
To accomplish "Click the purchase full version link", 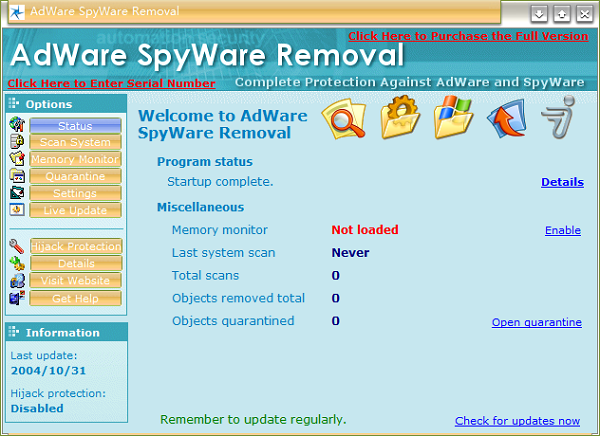I will point(468,36).
